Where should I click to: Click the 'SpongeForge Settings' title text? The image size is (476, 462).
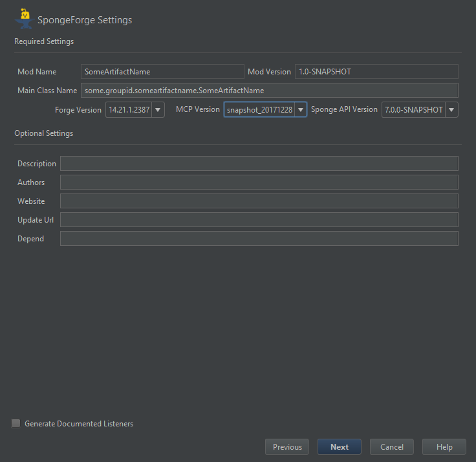point(85,20)
